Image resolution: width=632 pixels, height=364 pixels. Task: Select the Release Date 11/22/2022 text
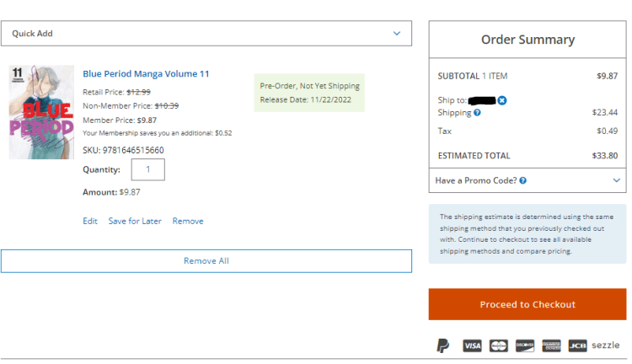tap(306, 99)
